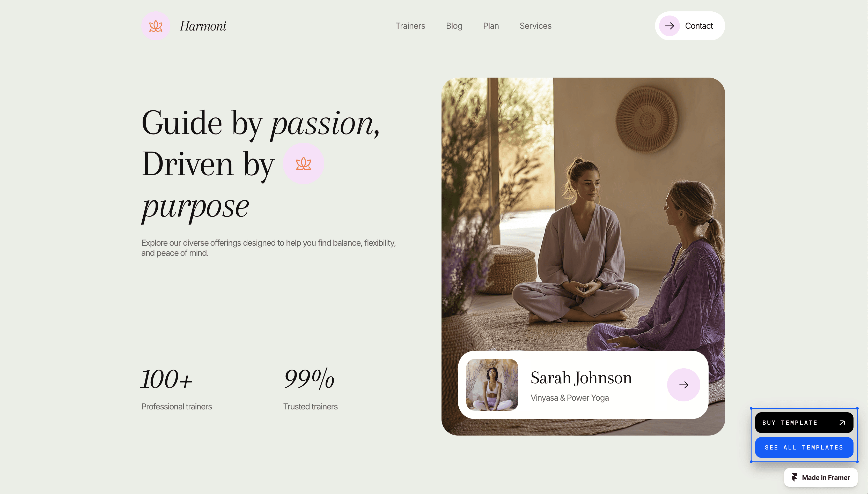The image size is (868, 494).
Task: Click the Sarah Johnson name heading
Action: [581, 378]
